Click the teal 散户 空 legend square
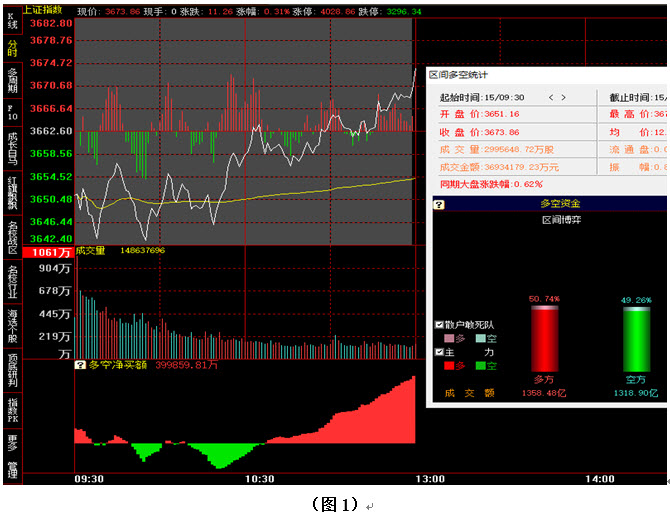Screen dimensions: 670x530 pos(481,339)
